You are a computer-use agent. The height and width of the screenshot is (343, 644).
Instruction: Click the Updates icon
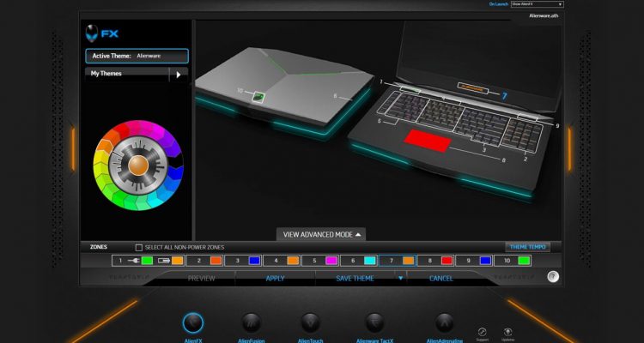pyautogui.click(x=507, y=332)
